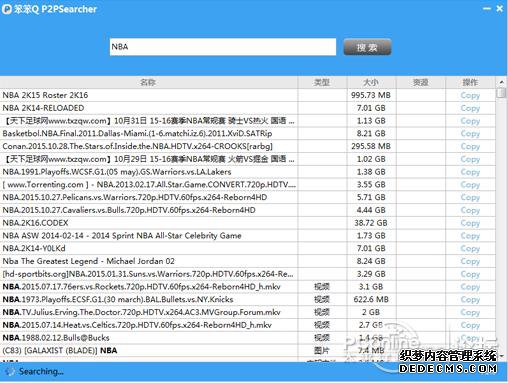508x383 pixels.
Task: Select the All-Star Celebrity Game row
Action: click(248, 236)
